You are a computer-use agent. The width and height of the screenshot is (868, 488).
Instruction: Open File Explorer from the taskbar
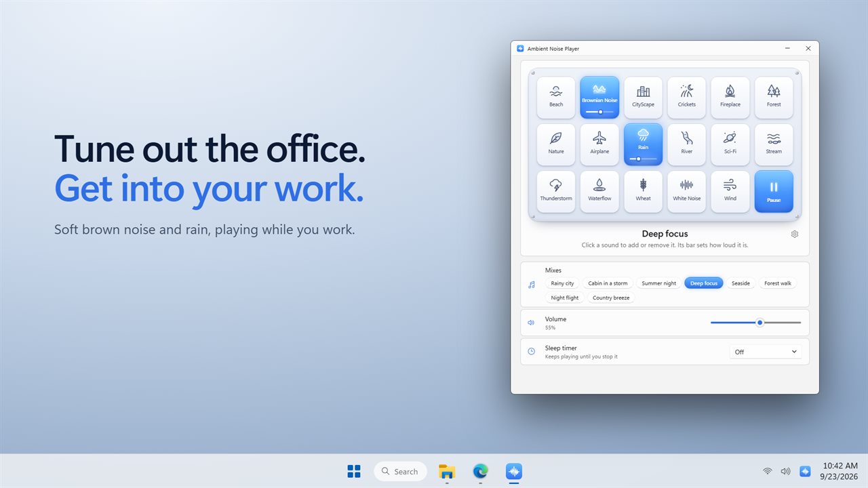coord(446,471)
